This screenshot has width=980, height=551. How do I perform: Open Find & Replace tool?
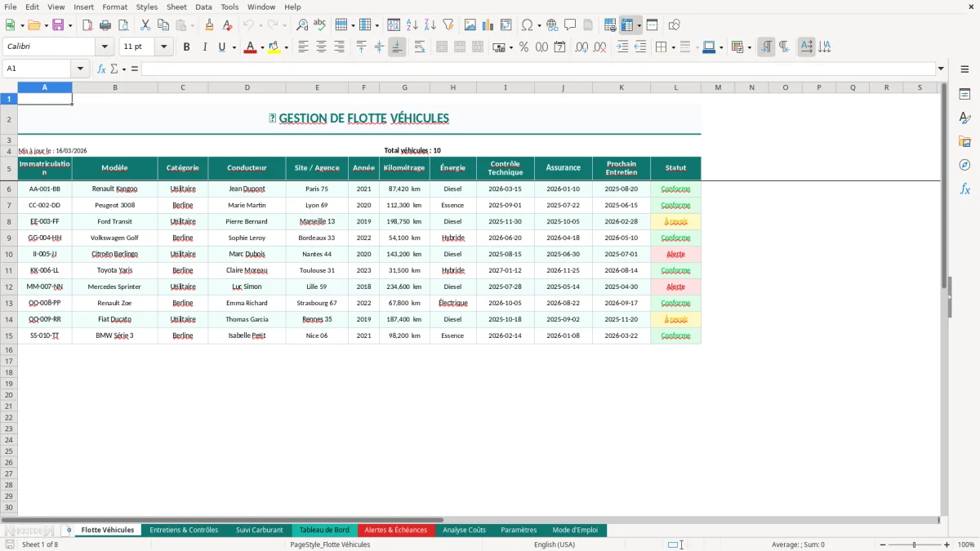pos(302,25)
